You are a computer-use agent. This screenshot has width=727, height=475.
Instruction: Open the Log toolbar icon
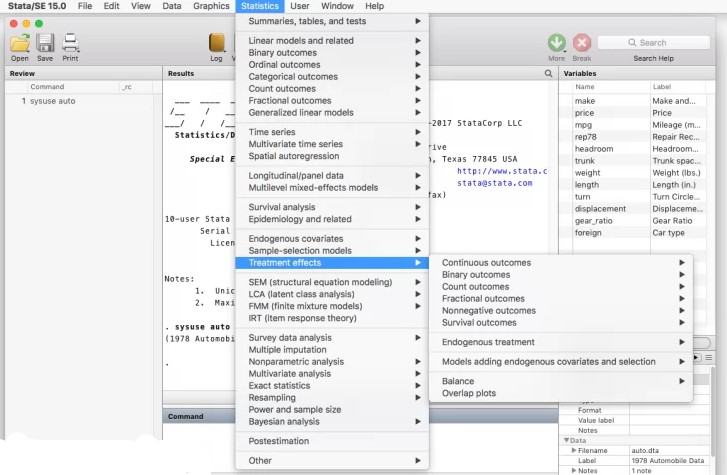pos(217,43)
